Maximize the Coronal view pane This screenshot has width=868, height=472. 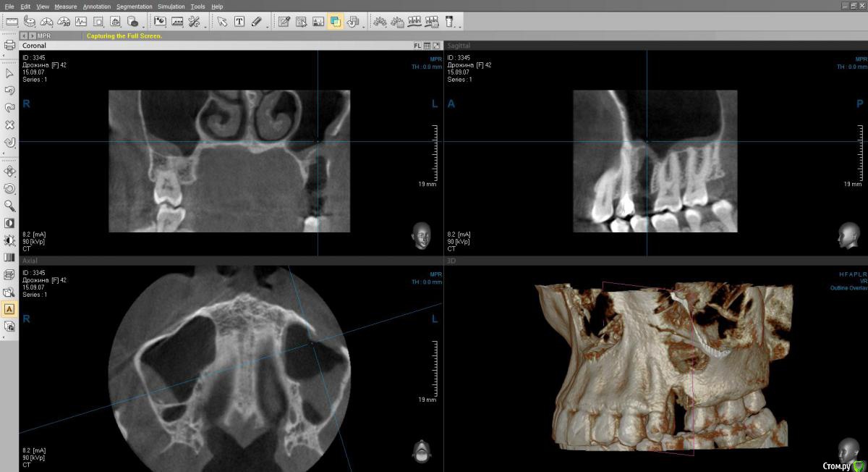[x=436, y=46]
